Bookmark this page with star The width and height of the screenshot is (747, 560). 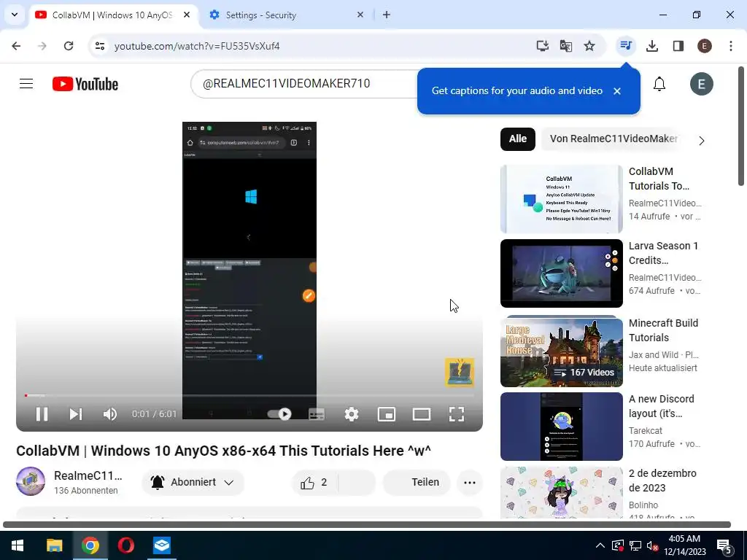(x=589, y=46)
